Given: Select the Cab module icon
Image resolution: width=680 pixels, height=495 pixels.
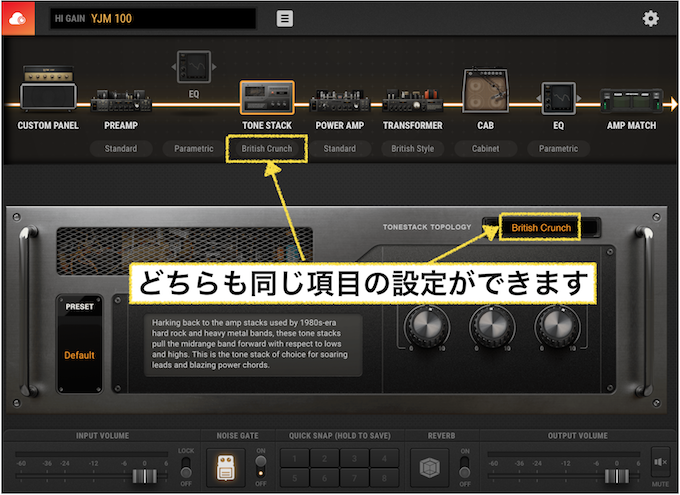Looking at the screenshot, I should point(485,91).
